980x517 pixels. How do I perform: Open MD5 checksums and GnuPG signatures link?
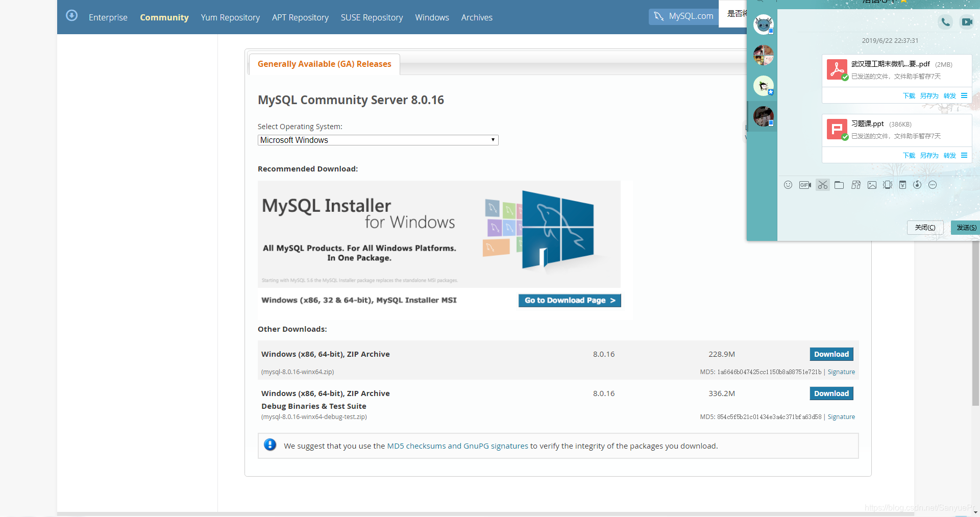coord(458,446)
